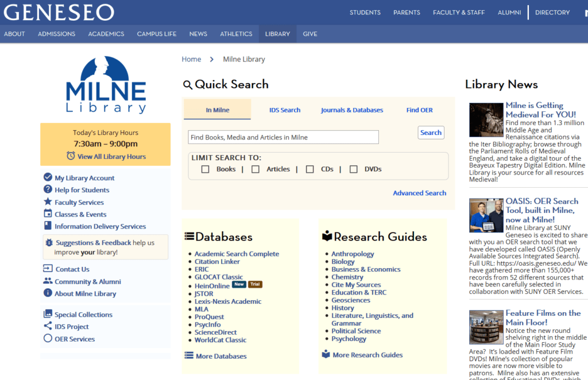
Task: Click the books icon next to Special Collections
Action: pyautogui.click(x=47, y=314)
